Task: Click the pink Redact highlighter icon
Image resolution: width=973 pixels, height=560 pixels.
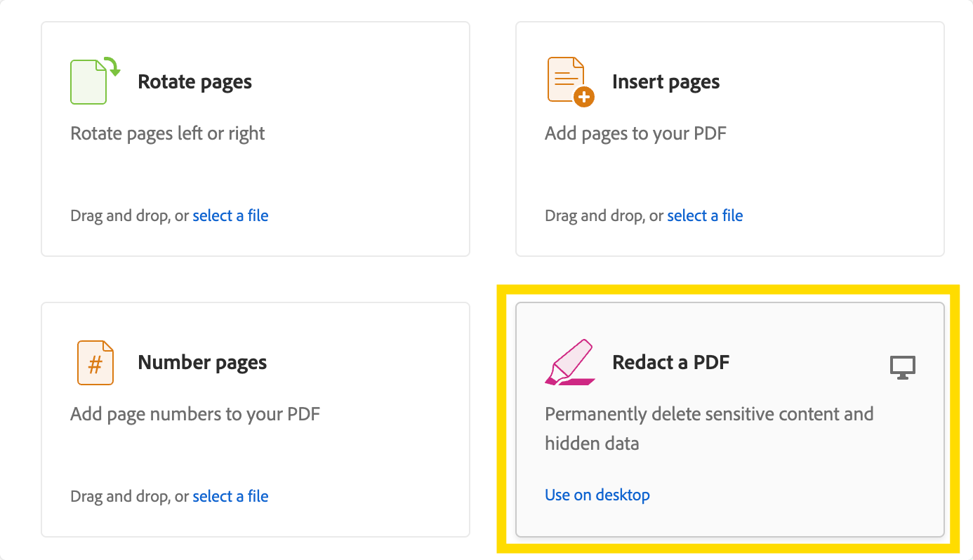Action: [569, 362]
